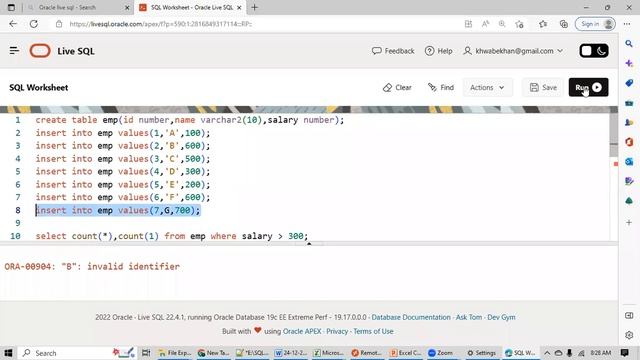Open the Windows Start menu
The image size is (640, 360).
click(8, 353)
